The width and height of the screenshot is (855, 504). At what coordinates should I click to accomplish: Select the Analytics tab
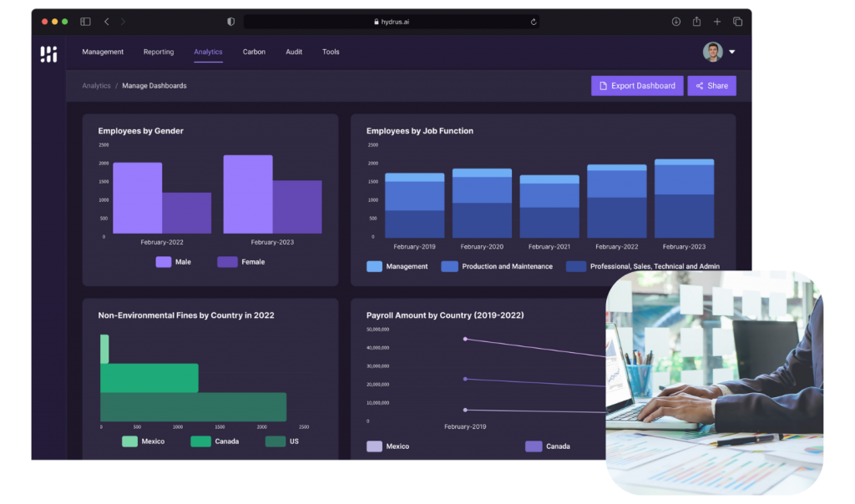point(208,52)
